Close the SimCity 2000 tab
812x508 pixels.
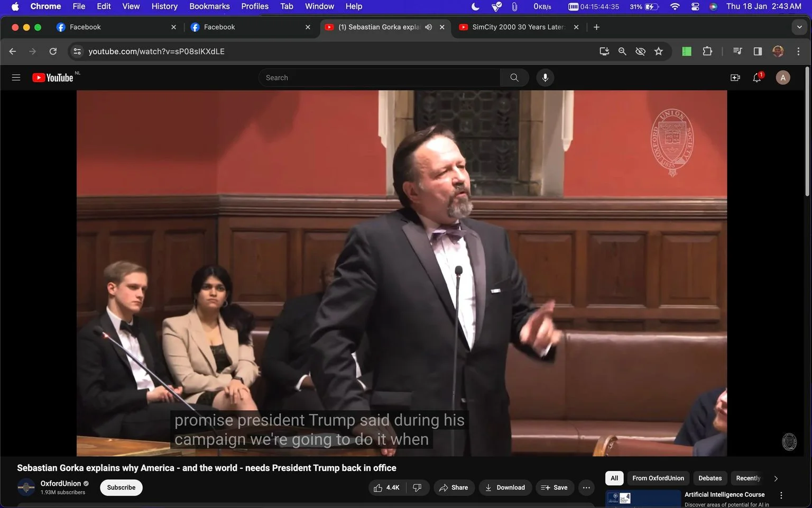click(576, 27)
